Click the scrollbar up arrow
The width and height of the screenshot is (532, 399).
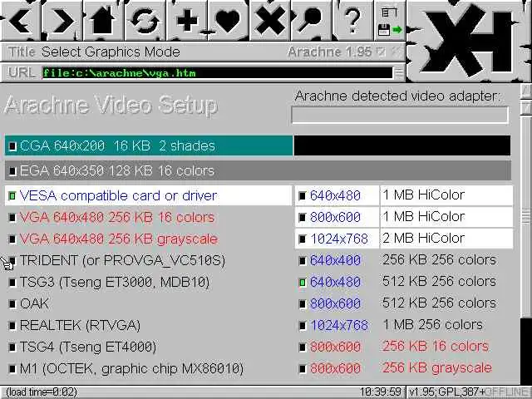(x=526, y=91)
